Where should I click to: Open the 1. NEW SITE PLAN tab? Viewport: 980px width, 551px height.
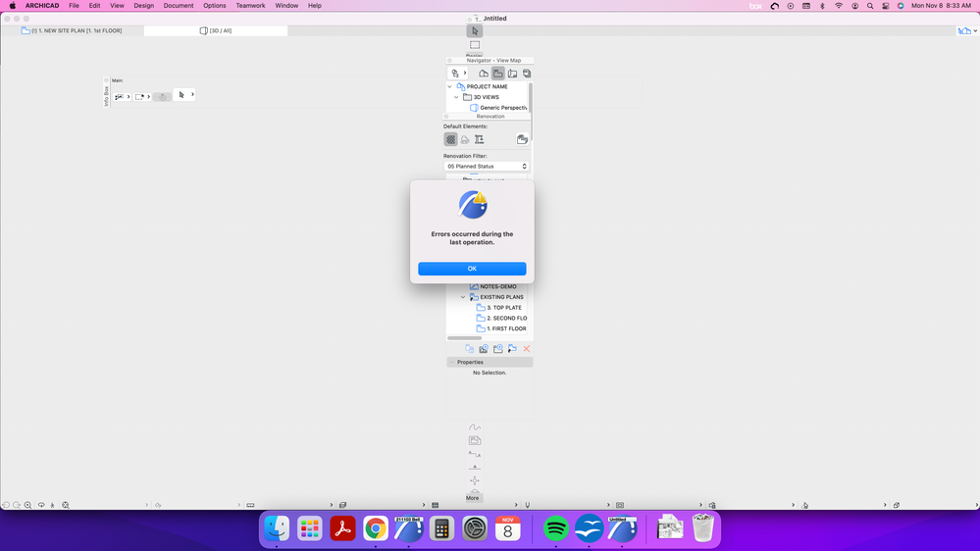click(x=72, y=30)
